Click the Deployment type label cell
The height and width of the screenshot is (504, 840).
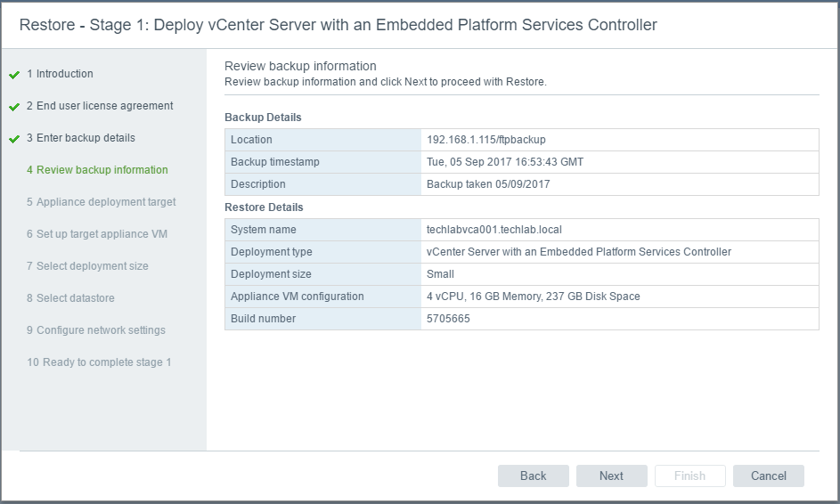323,252
